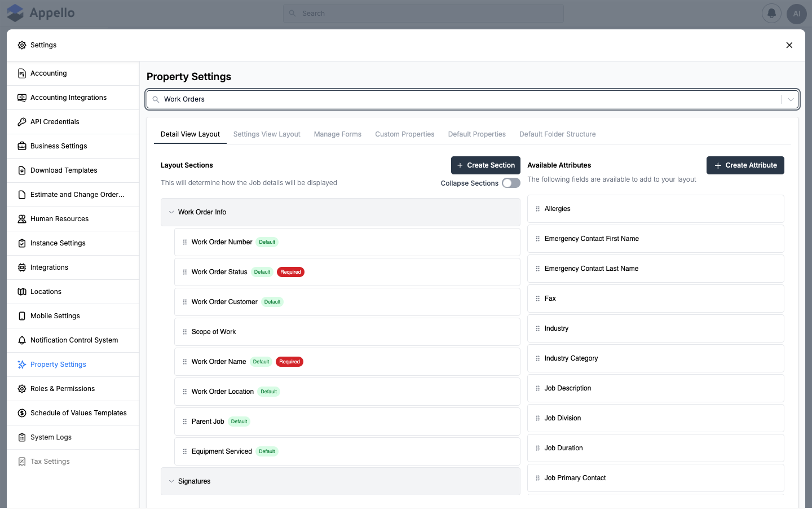Click the Locations map icon
The height and width of the screenshot is (518, 812).
click(22, 292)
